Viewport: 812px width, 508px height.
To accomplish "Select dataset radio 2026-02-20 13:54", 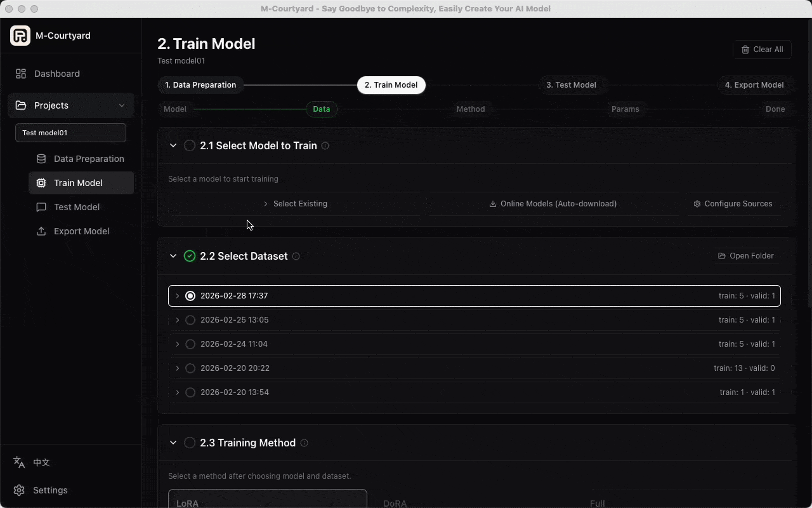I will point(190,392).
